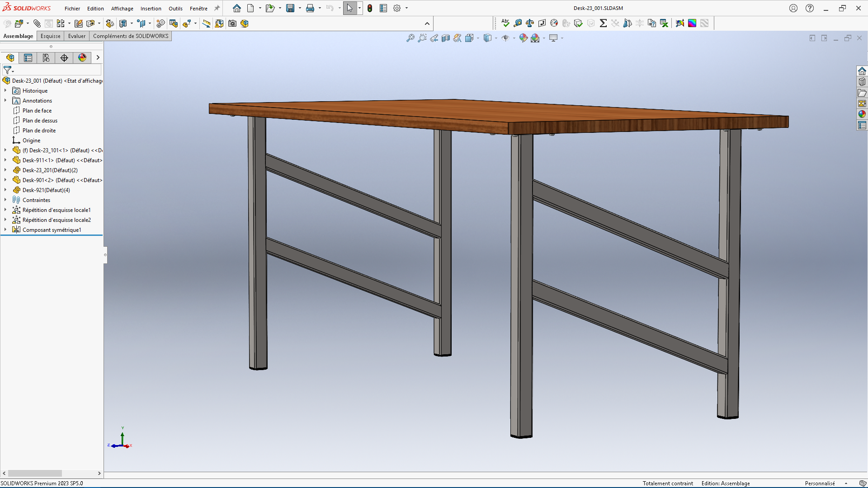Click the Zoom to Fit magnifier icon
This screenshot has width=868, height=488.
410,38
